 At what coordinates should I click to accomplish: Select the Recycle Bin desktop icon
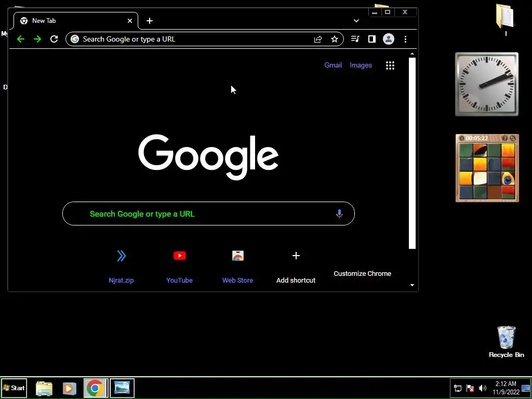point(506,342)
